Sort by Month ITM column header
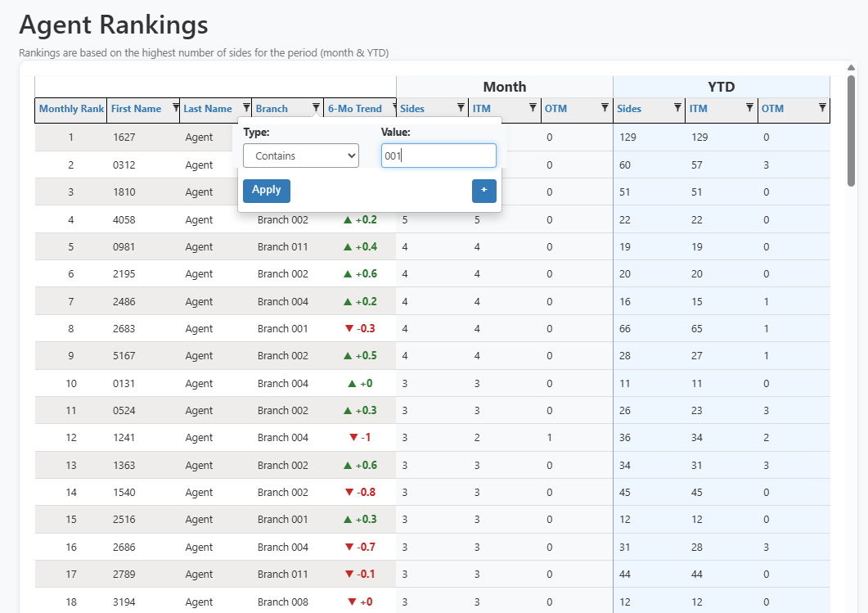The height and width of the screenshot is (613, 868). tap(482, 109)
